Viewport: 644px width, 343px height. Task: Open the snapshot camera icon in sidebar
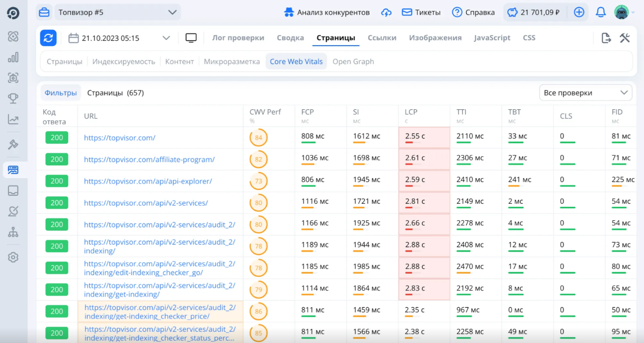[13, 78]
